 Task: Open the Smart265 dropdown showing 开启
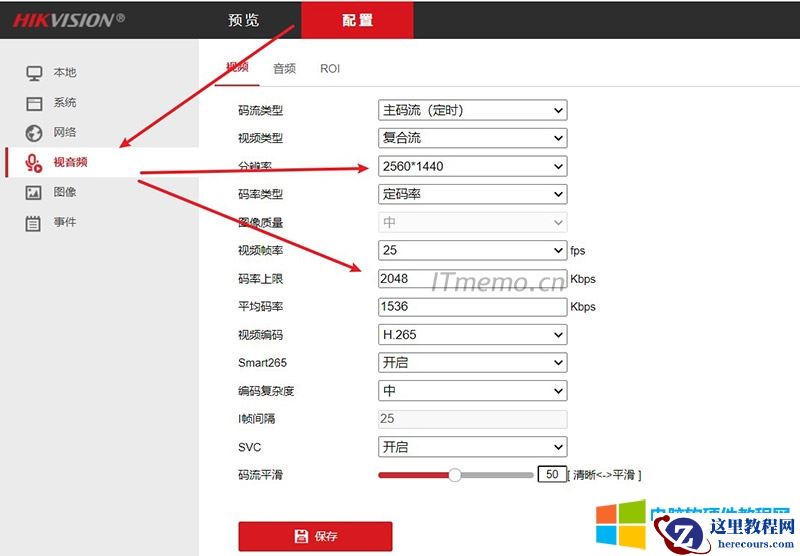click(472, 363)
